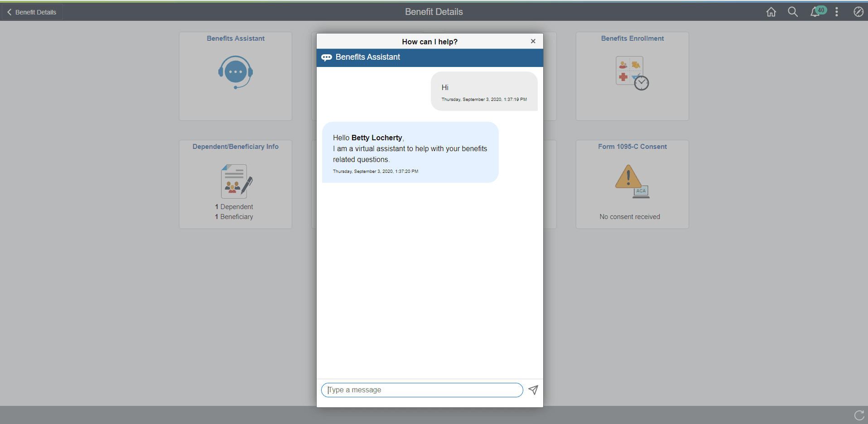Open the Actions three-dot menu
Screen dimensions: 868x424
point(837,12)
